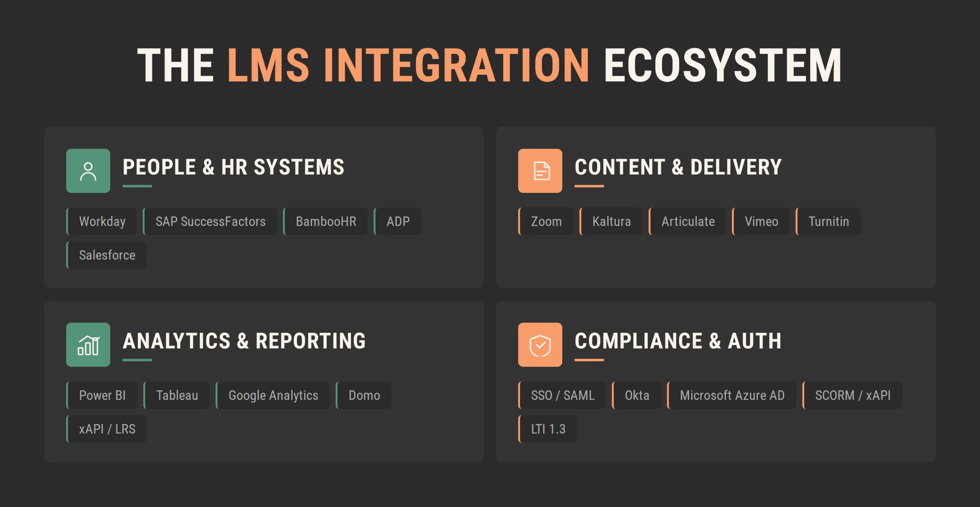Click the Content & Delivery document icon
The height and width of the screenshot is (507, 980).
(540, 171)
